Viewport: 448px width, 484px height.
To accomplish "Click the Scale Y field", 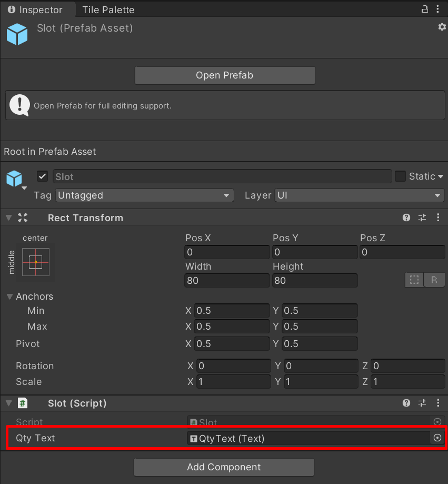I will 321,382.
